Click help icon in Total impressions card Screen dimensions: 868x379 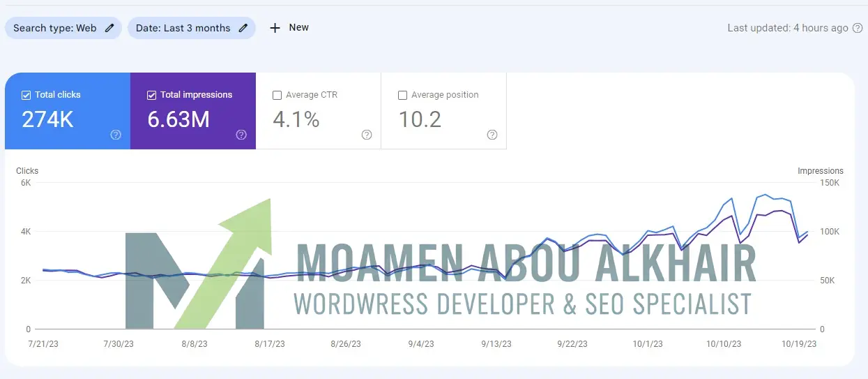click(241, 135)
